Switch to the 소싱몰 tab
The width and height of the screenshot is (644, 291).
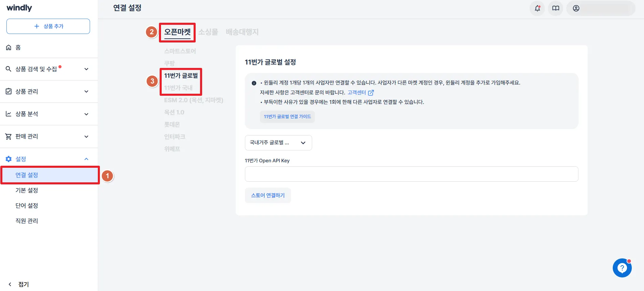click(208, 32)
